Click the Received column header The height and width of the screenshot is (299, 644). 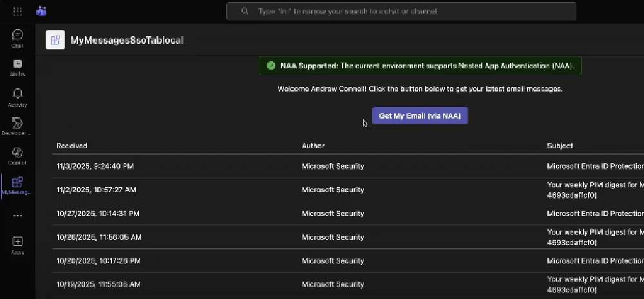click(x=72, y=146)
